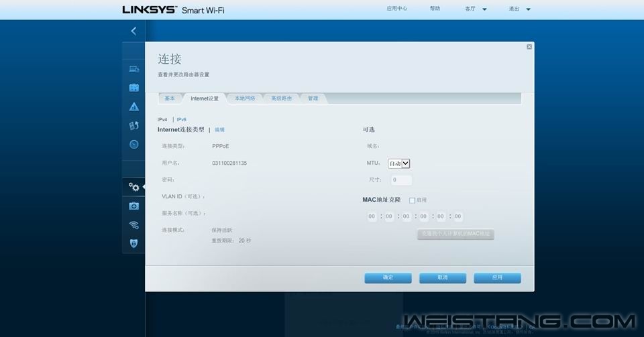Open the 客厅 router dropdown menu
The image size is (644, 337).
476,9
